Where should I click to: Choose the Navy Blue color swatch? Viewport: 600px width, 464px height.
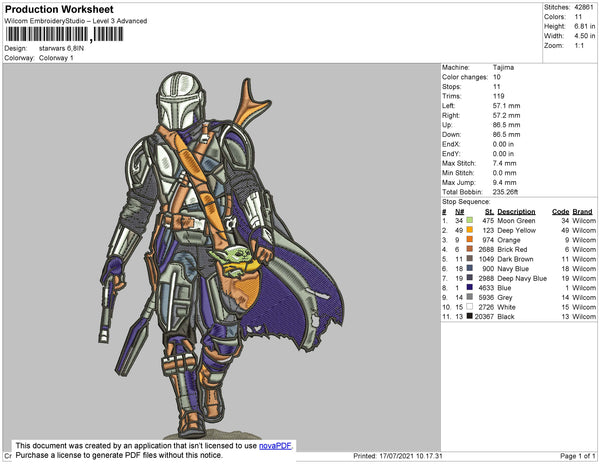coord(469,268)
